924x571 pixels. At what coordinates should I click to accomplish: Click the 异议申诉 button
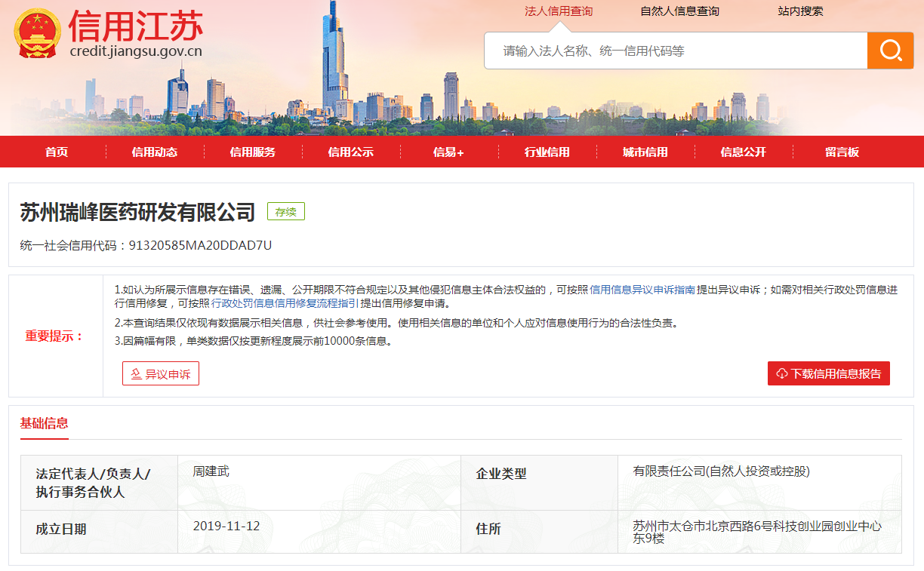click(x=161, y=373)
